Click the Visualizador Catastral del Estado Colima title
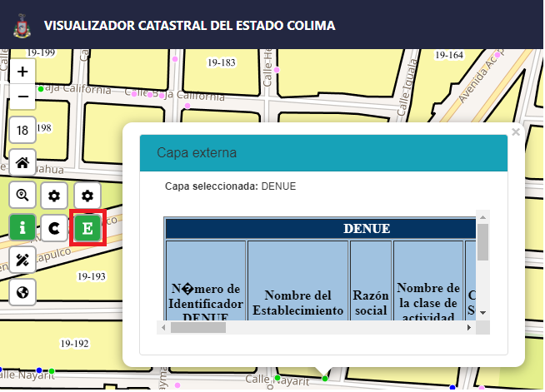Viewport: 545px width, 392px height. point(190,26)
